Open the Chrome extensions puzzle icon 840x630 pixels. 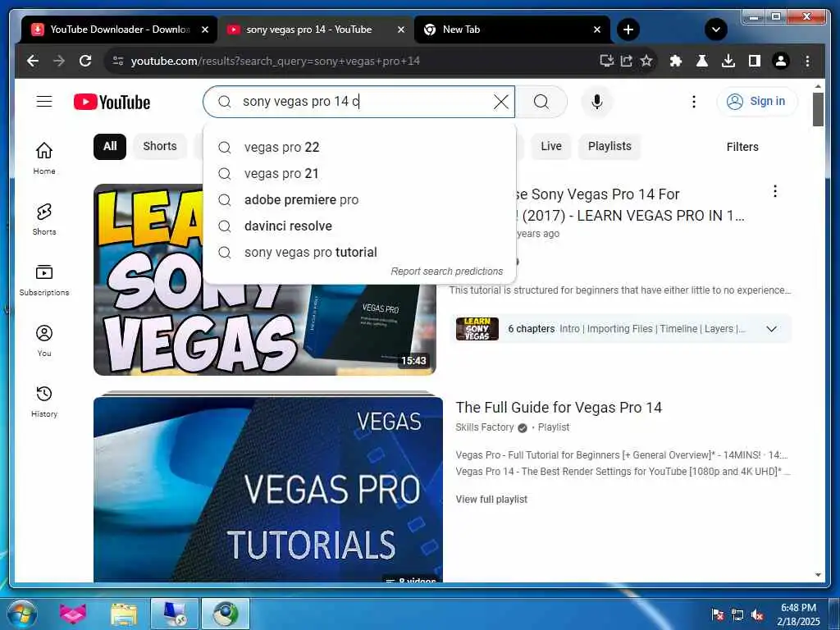(x=676, y=61)
